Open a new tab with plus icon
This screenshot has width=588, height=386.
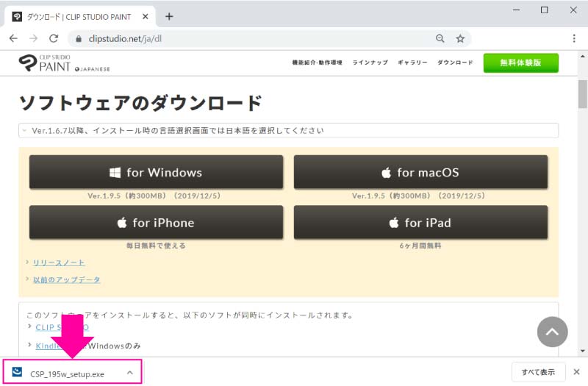[169, 15]
